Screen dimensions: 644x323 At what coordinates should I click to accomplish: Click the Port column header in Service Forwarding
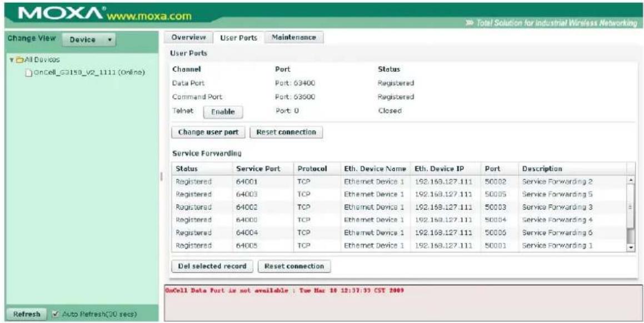pyautogui.click(x=500, y=169)
